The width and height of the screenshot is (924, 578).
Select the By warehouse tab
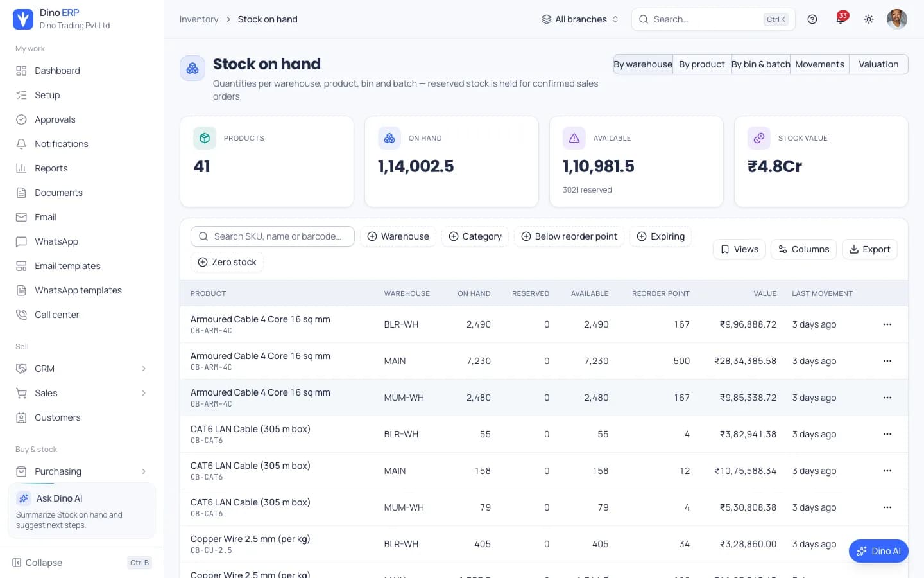(643, 64)
